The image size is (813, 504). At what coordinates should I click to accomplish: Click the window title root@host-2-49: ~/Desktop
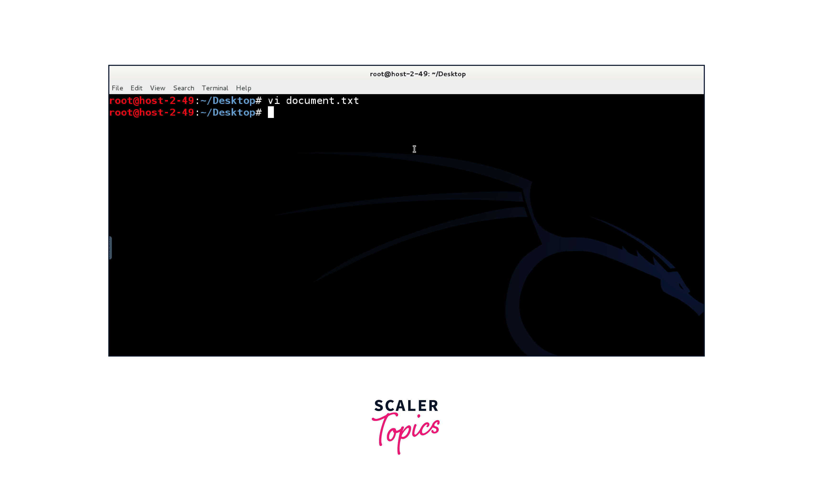(x=418, y=74)
